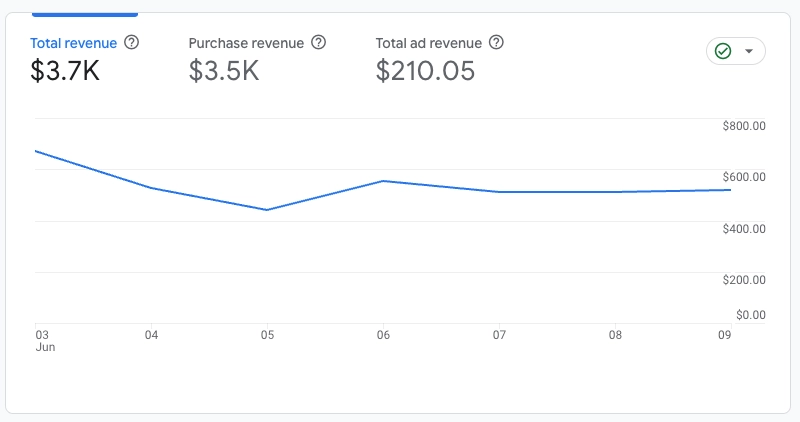The image size is (800, 422).
Task: Click the line's data point for Jun 07
Action: (x=498, y=192)
